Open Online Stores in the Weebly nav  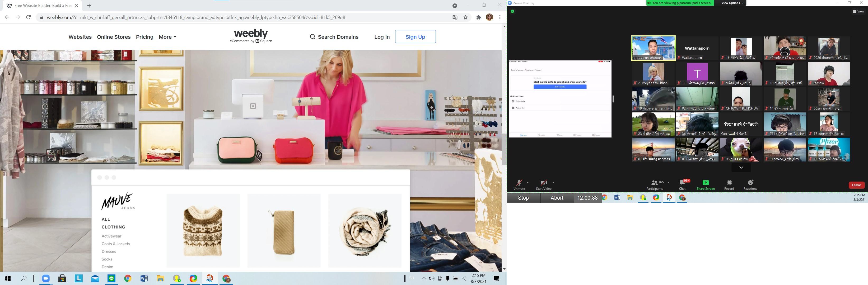pos(114,37)
